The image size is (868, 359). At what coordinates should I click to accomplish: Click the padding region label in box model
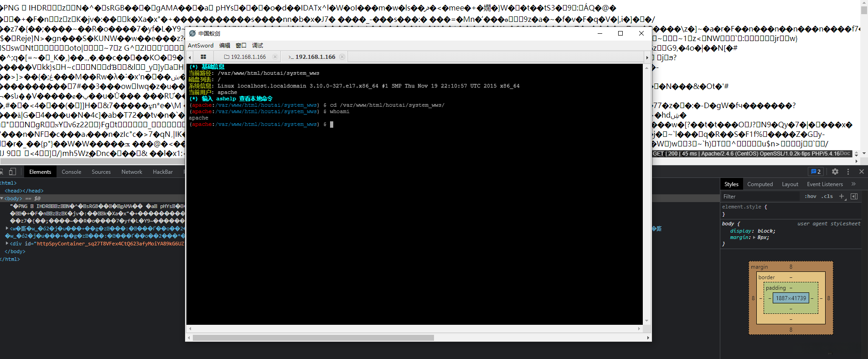pos(775,288)
